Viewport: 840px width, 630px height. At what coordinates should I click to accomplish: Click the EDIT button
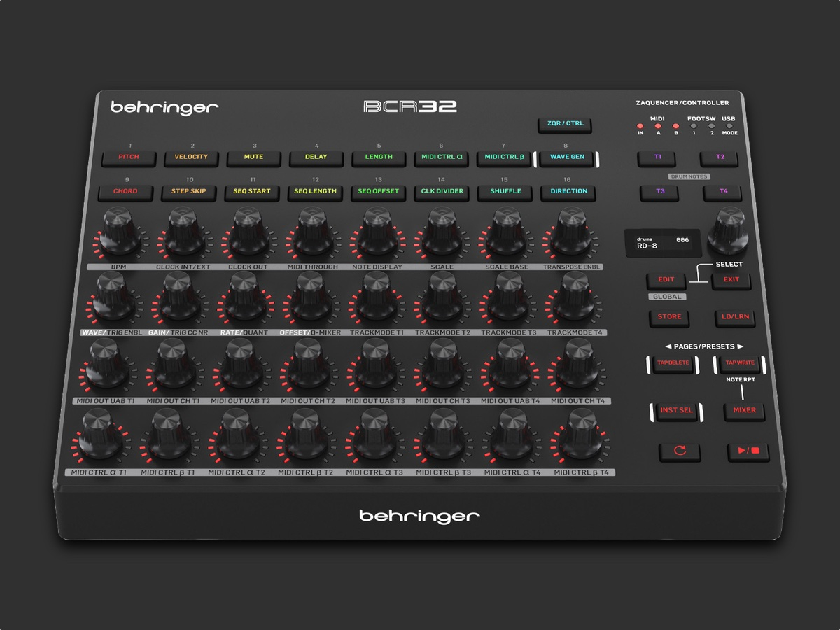[666, 280]
